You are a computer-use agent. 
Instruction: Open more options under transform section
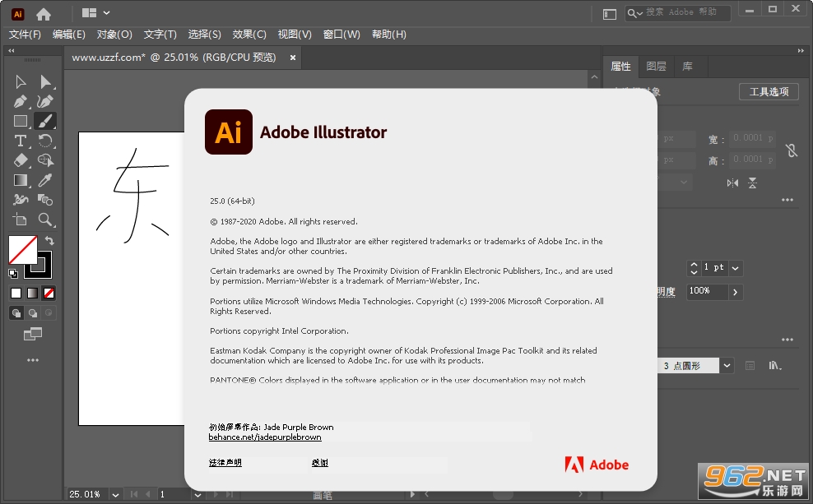click(x=787, y=200)
